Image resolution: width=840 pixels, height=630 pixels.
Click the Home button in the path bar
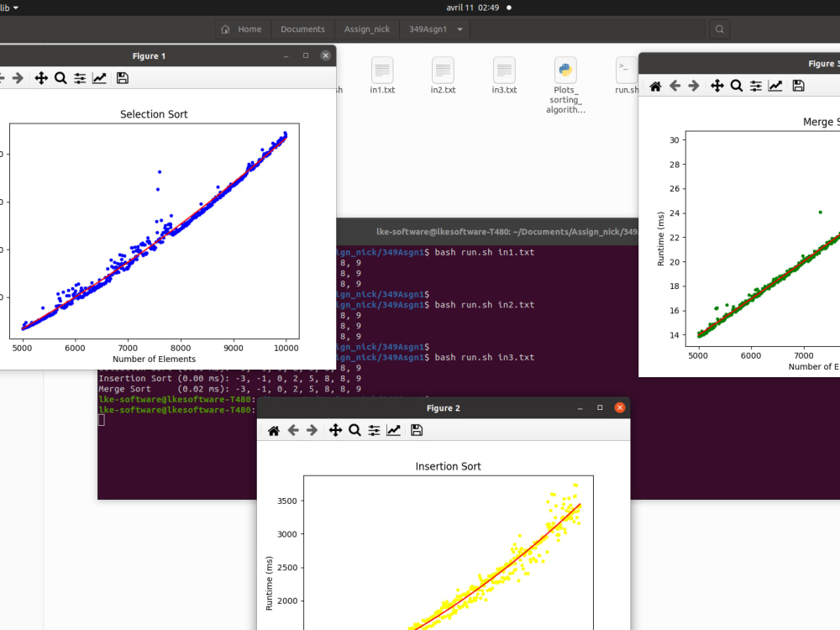coord(242,29)
